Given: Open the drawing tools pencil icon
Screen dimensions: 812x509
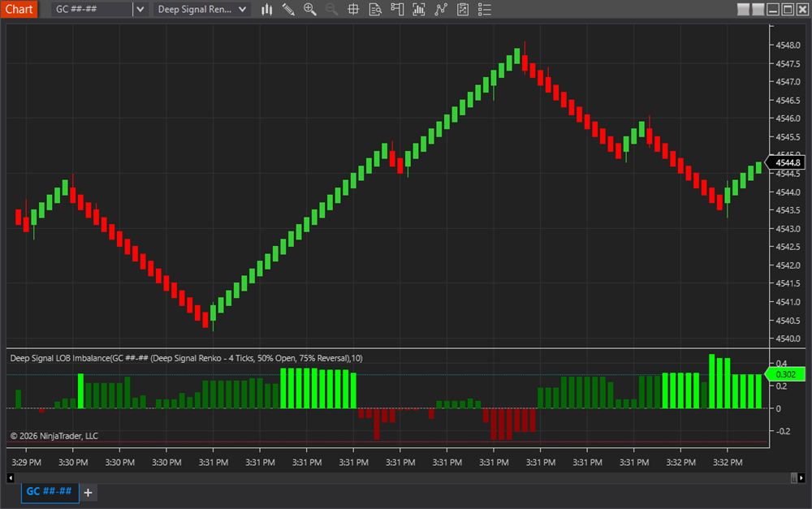Looking at the screenshot, I should tap(288, 9).
